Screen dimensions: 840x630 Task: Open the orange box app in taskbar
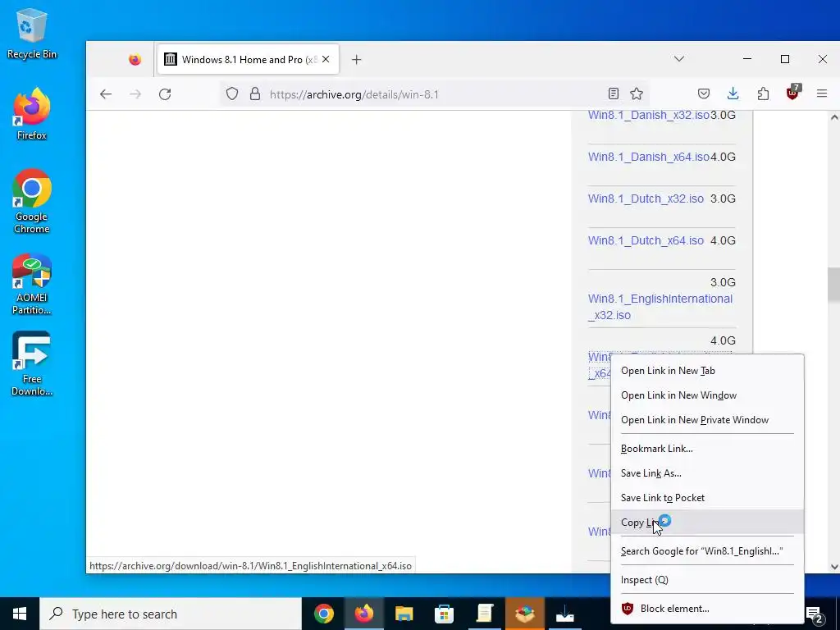pyautogui.click(x=524, y=614)
